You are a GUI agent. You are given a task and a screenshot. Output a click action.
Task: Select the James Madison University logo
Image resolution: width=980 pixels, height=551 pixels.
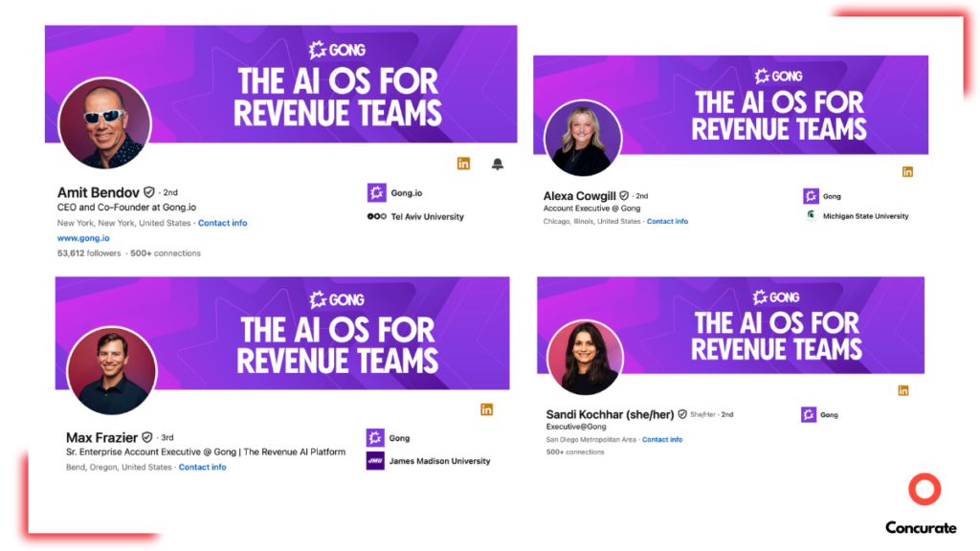[374, 460]
